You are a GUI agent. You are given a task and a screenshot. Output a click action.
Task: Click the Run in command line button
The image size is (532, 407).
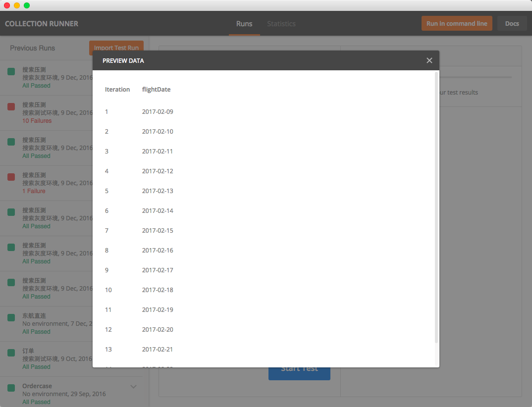click(457, 23)
